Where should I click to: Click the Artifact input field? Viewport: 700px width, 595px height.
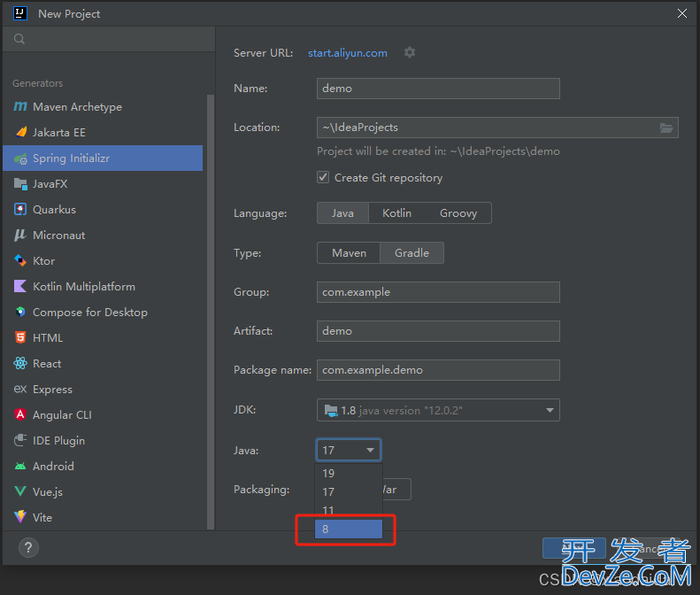tap(438, 331)
